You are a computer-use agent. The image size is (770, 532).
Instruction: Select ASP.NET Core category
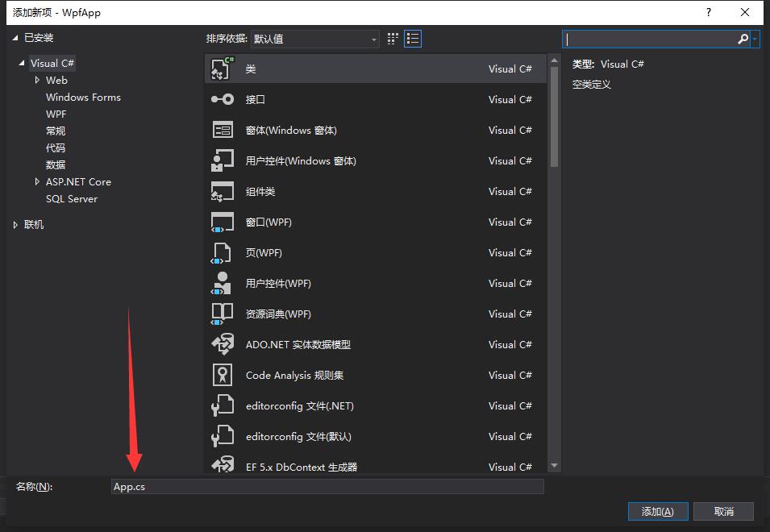coord(78,181)
